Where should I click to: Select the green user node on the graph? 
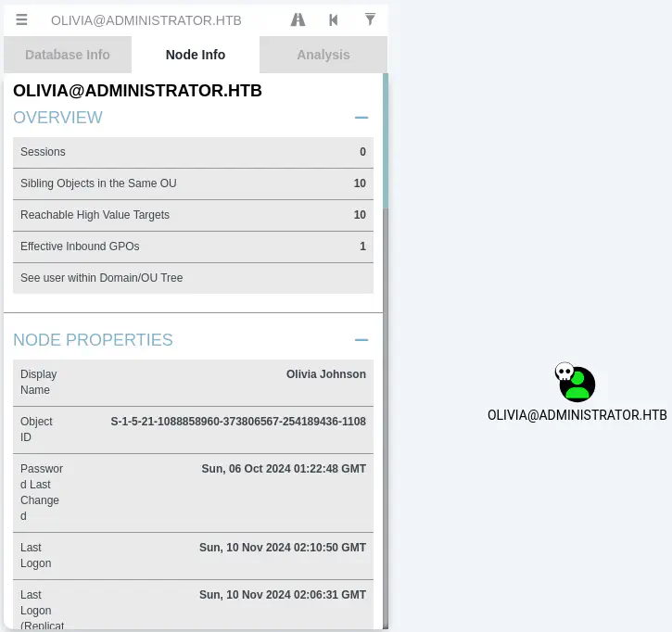579,385
